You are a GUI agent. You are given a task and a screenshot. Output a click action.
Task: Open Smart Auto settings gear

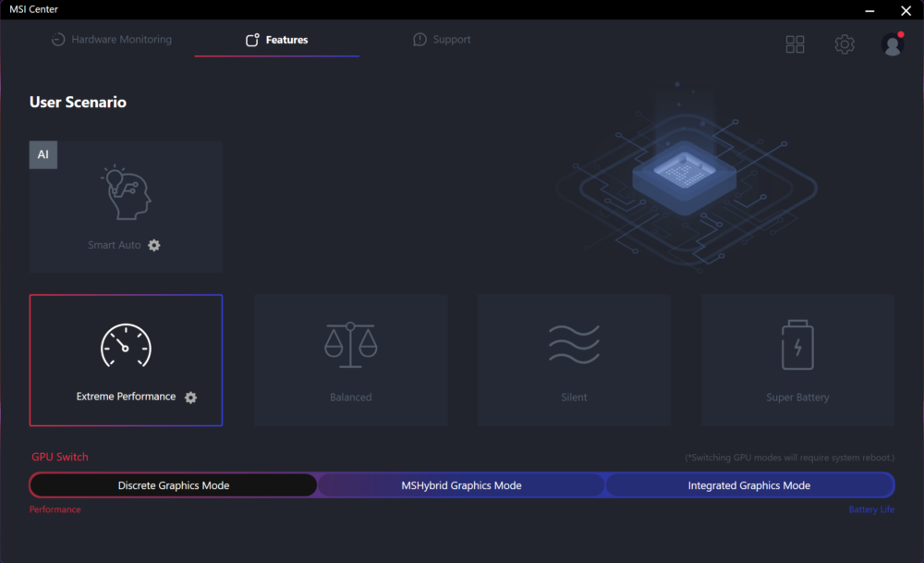tap(154, 245)
